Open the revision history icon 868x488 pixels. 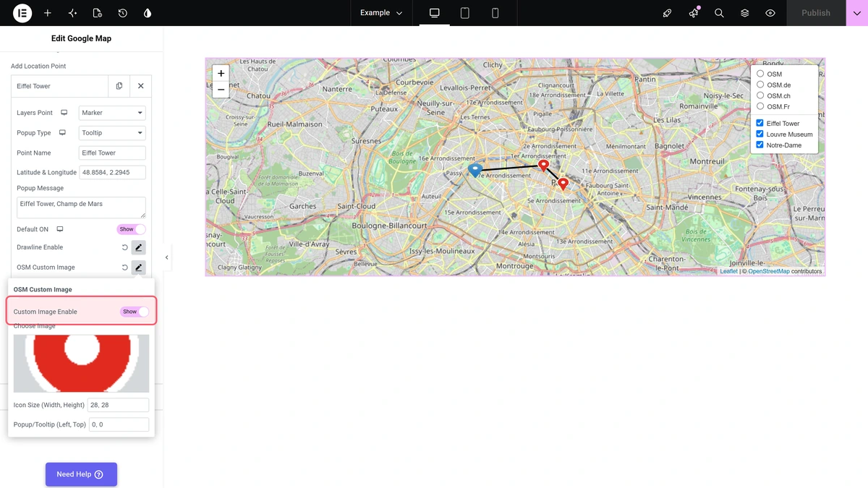pos(123,13)
